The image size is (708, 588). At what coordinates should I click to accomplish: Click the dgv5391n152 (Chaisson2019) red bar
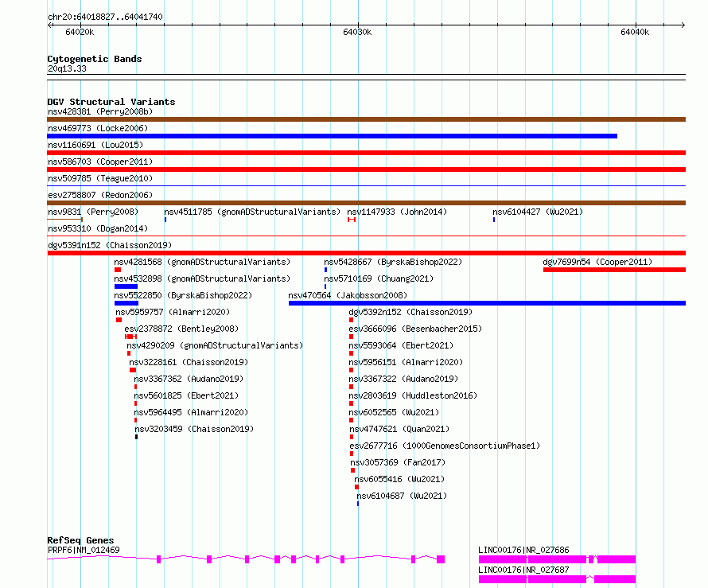click(366, 253)
